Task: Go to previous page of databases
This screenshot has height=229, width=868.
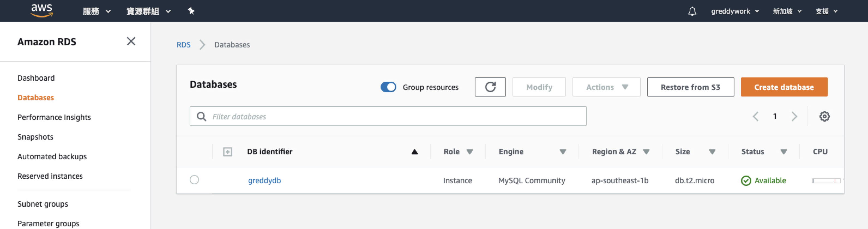Action: 755,116
